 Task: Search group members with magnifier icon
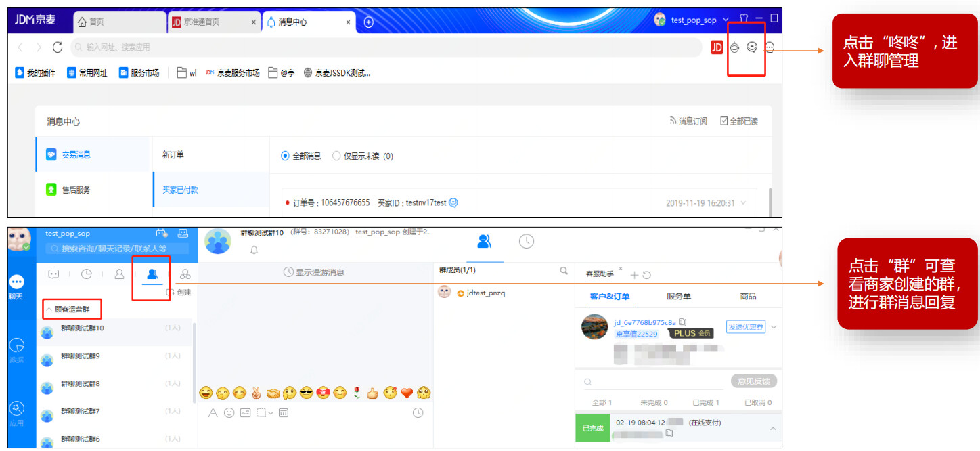564,271
